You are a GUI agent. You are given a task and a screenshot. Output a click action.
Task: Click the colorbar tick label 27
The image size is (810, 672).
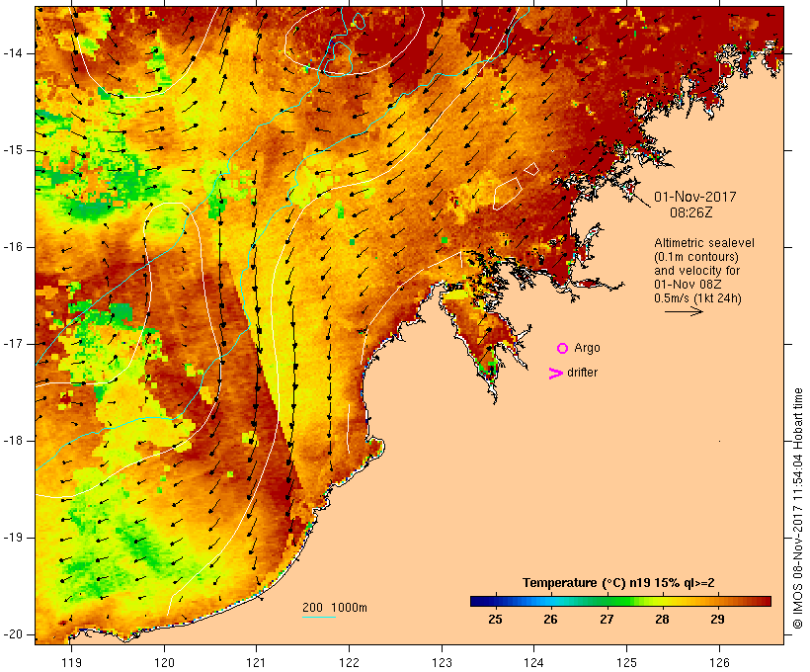(607, 620)
